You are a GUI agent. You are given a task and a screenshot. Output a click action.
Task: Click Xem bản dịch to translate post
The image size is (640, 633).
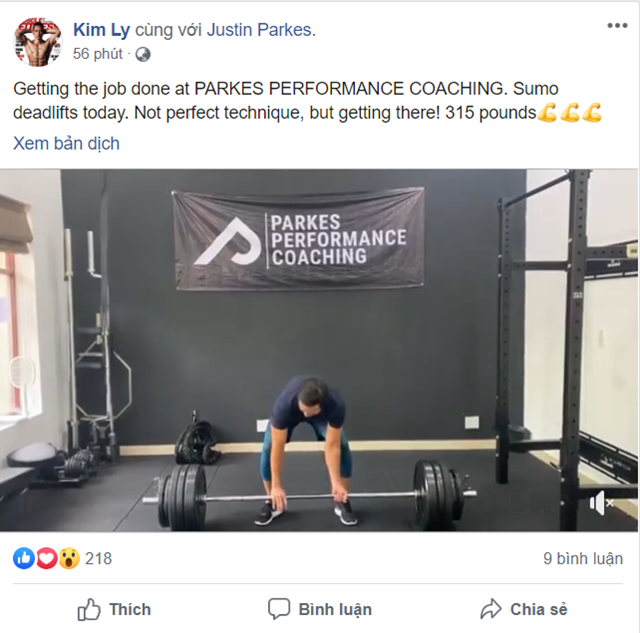(67, 144)
